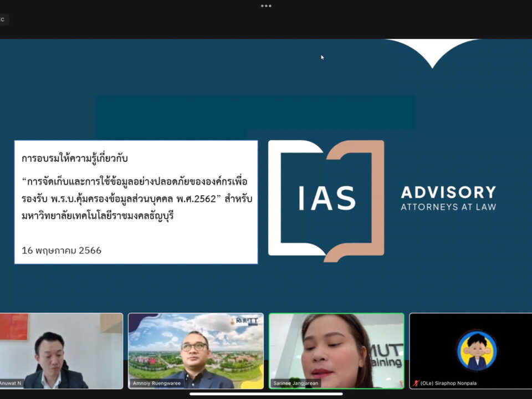
Task: Click the line มหาวิทยาลัยเทคโนโลยีราชมงคลธัญบุรี
Action: coord(98,216)
